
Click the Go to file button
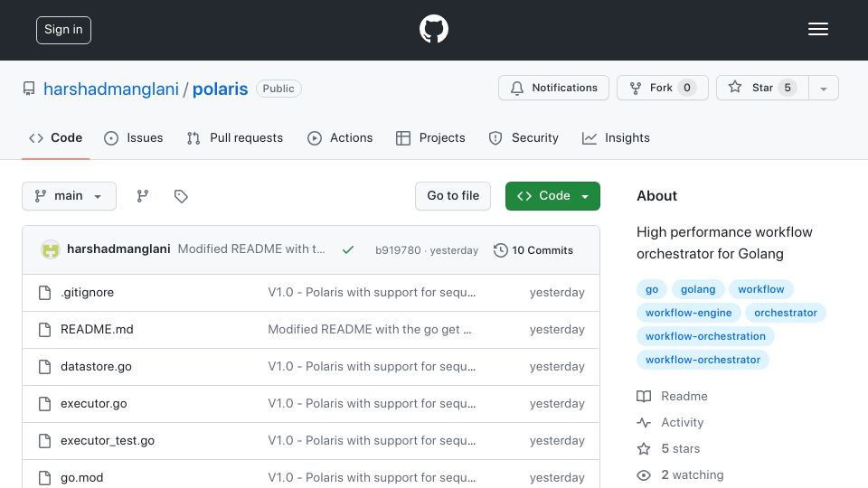453,196
